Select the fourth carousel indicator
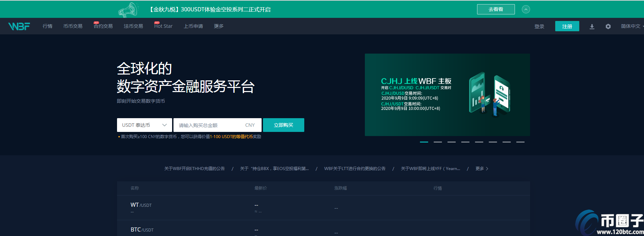 (465, 142)
